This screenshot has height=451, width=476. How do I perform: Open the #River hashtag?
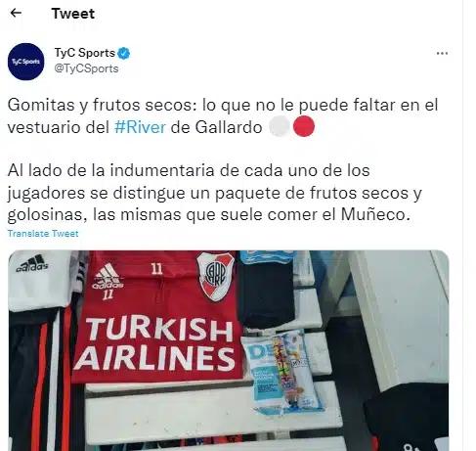(x=140, y=127)
